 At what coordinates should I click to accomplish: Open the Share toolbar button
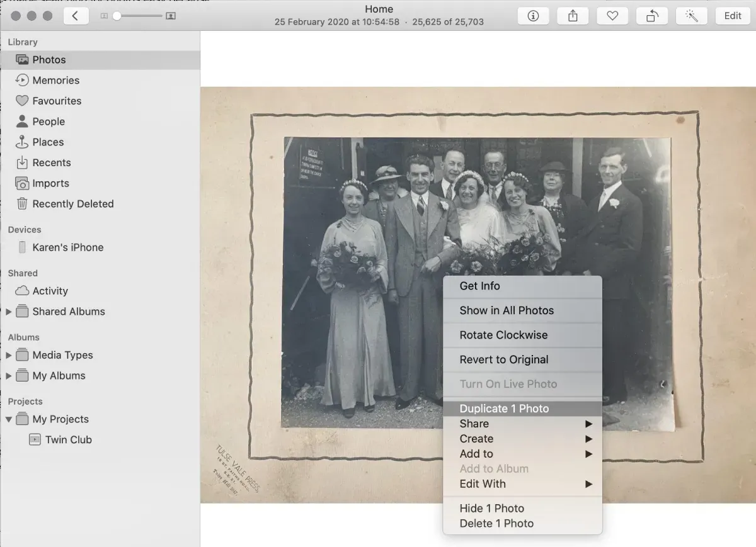point(573,16)
